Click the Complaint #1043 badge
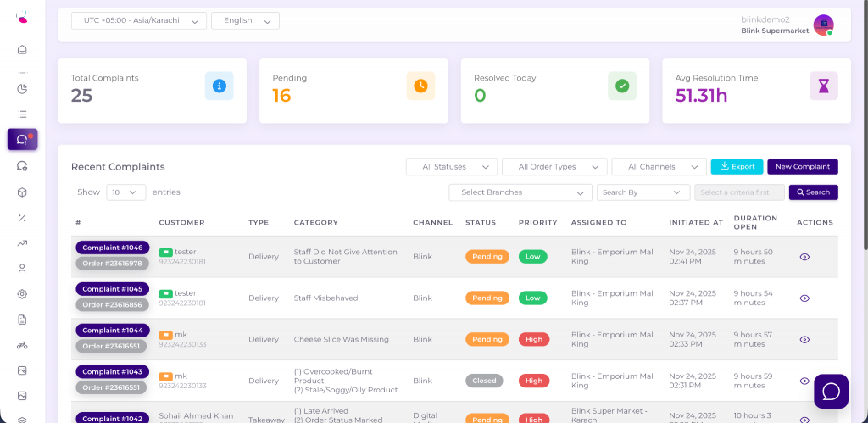868x423 pixels. [x=113, y=372]
